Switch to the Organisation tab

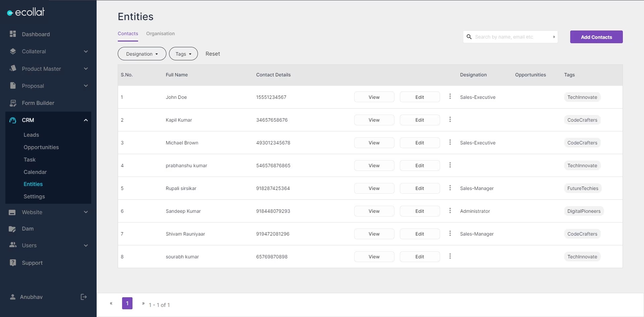[x=160, y=34]
